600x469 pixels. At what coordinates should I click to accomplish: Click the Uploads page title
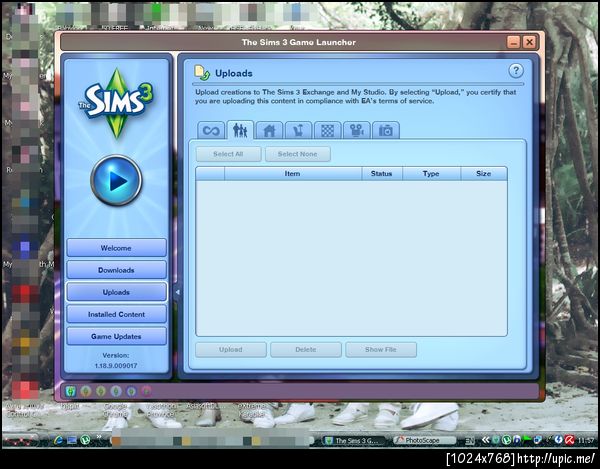(234, 73)
